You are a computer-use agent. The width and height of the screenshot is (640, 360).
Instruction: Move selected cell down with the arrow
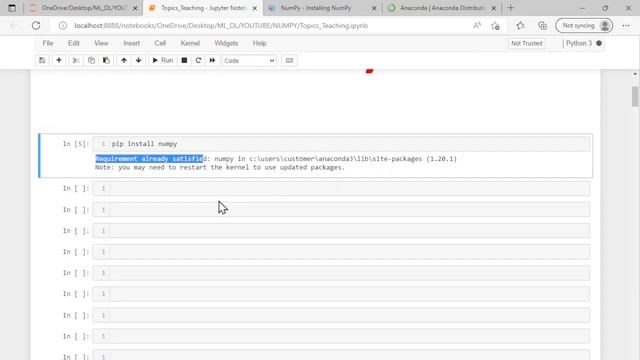139,60
